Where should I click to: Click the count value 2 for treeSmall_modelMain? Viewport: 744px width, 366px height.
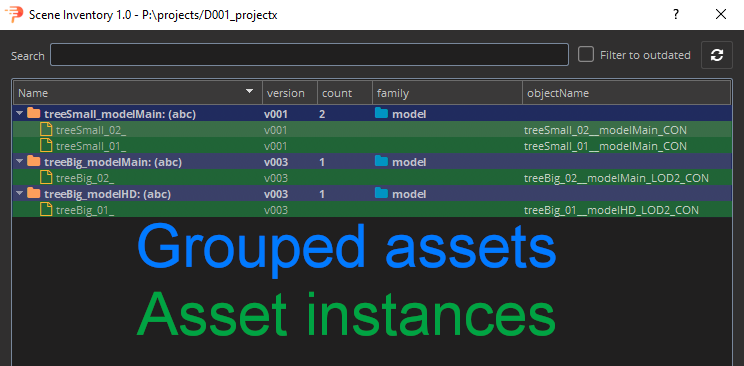322,114
